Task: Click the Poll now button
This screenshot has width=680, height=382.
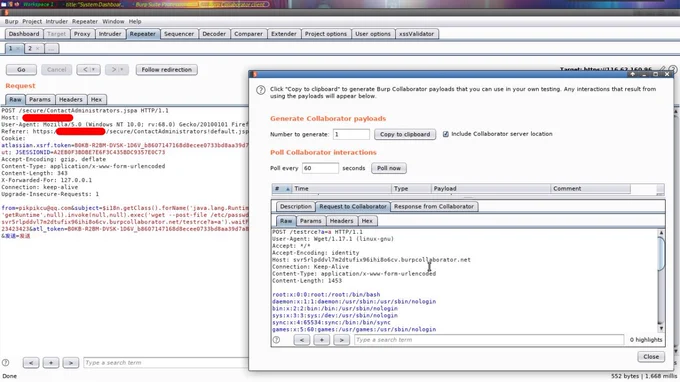Action: tap(389, 168)
